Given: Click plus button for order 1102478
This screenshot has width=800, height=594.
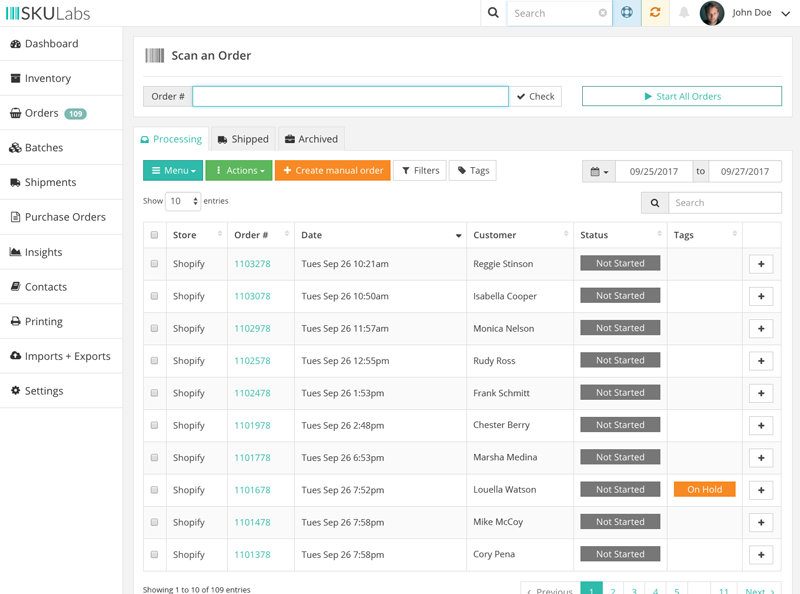Looking at the screenshot, I should (761, 393).
